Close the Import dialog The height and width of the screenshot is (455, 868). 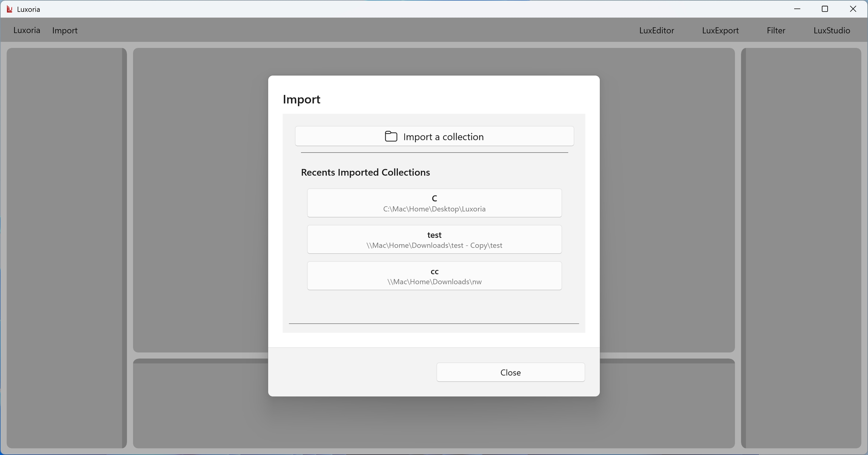[510, 372]
